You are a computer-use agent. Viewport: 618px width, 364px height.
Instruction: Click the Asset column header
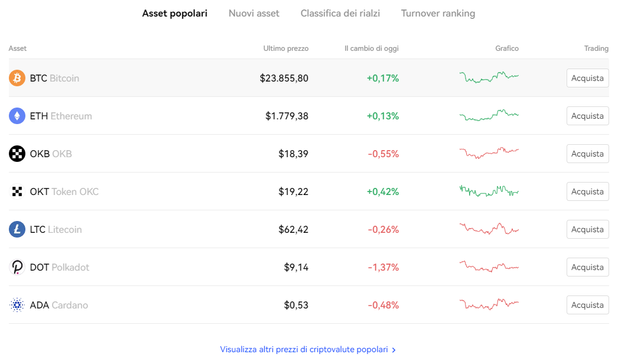point(18,48)
